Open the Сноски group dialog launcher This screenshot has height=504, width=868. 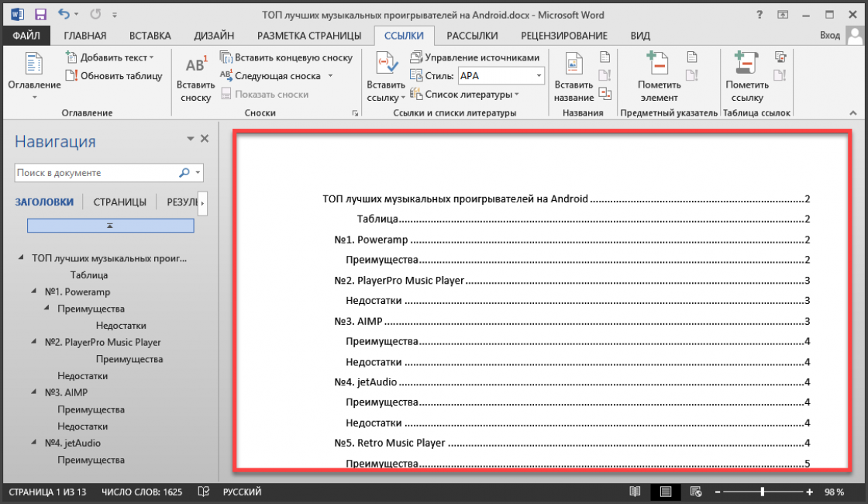click(x=355, y=113)
